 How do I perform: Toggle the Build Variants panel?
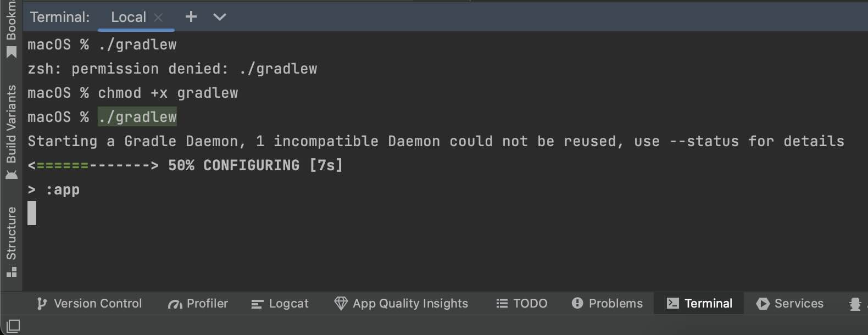[11, 132]
